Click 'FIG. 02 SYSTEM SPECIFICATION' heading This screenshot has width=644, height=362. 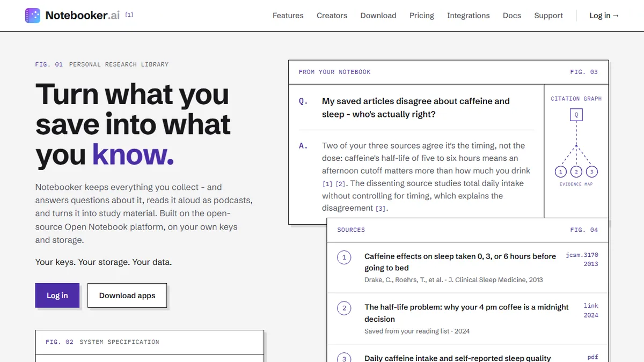tap(103, 342)
